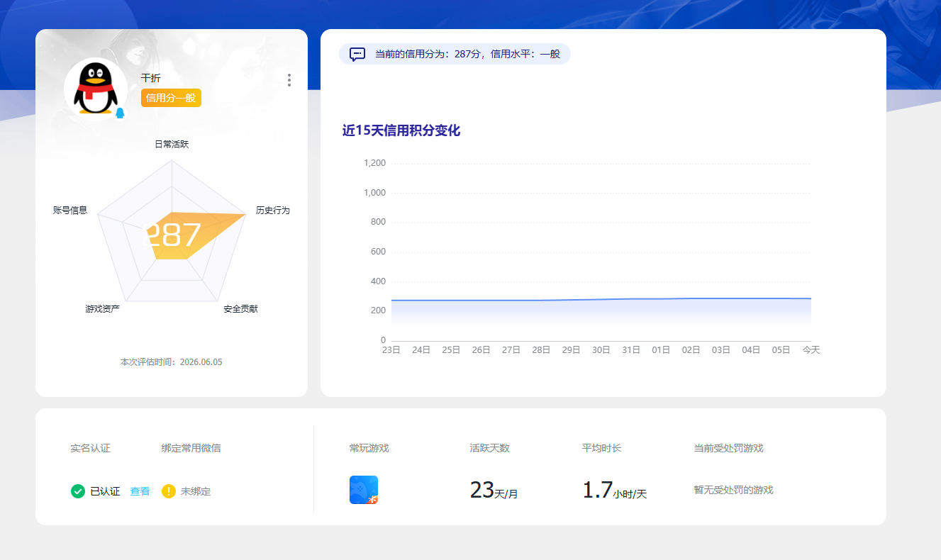Image resolution: width=941 pixels, height=560 pixels.
Task: Click the 600 value on chart y-axis
Action: coord(378,252)
